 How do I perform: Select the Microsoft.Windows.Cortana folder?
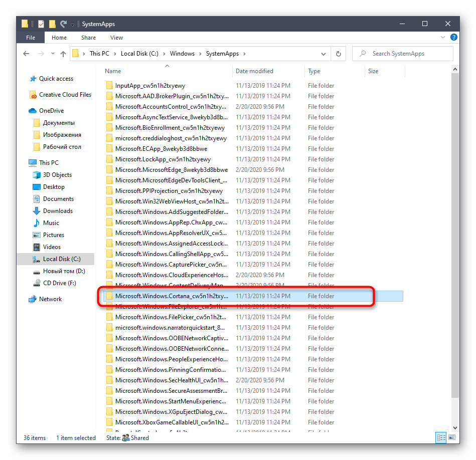pos(253,296)
